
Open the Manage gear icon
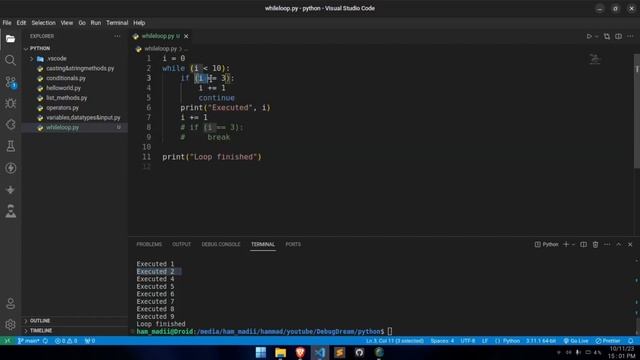[x=11, y=324]
